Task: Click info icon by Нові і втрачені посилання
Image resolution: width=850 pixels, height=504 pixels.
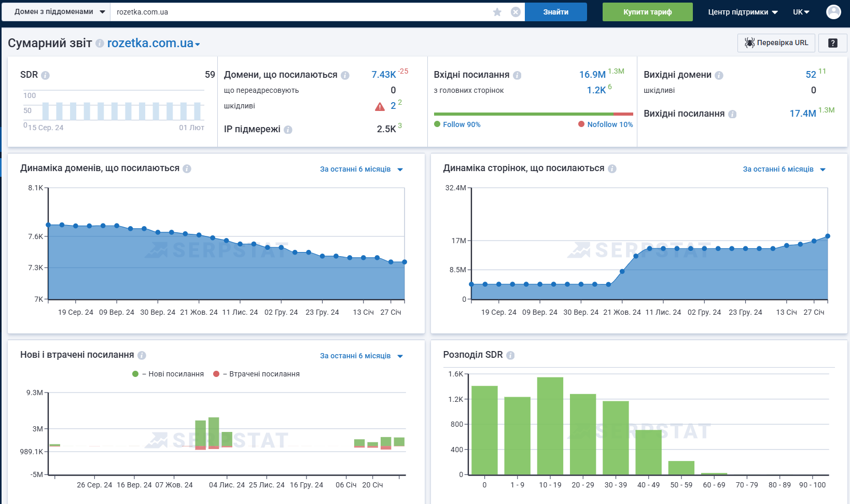Action: [142, 355]
